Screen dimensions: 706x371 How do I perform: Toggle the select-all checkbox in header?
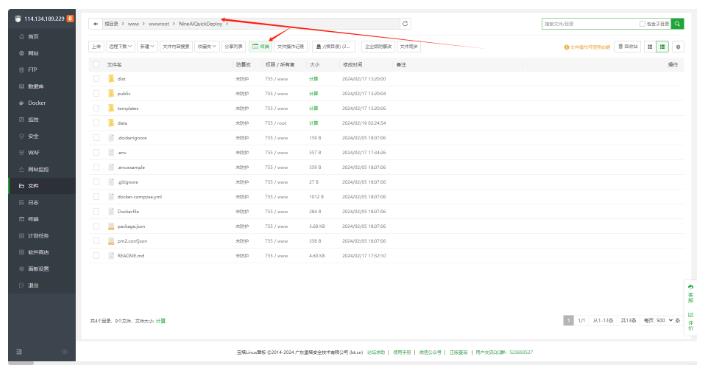[x=96, y=64]
